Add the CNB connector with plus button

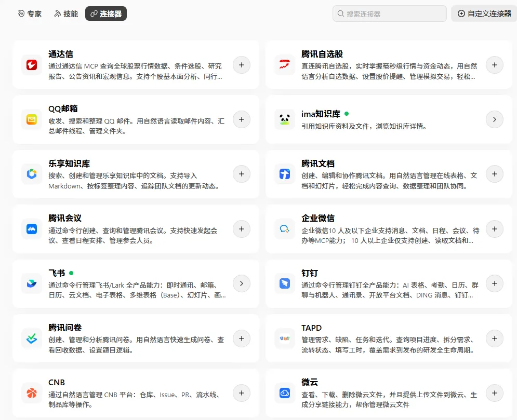[242, 393]
